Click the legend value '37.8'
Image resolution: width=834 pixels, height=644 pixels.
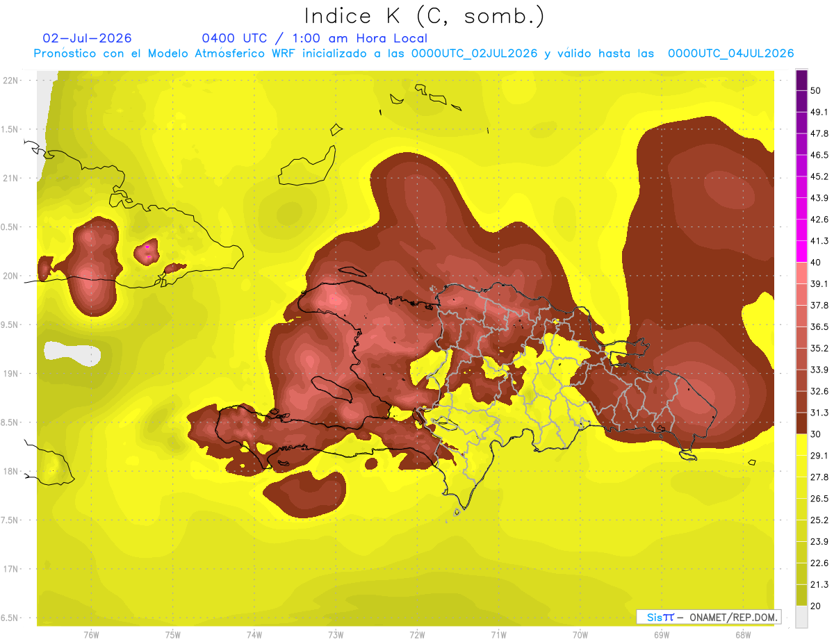pos(819,305)
